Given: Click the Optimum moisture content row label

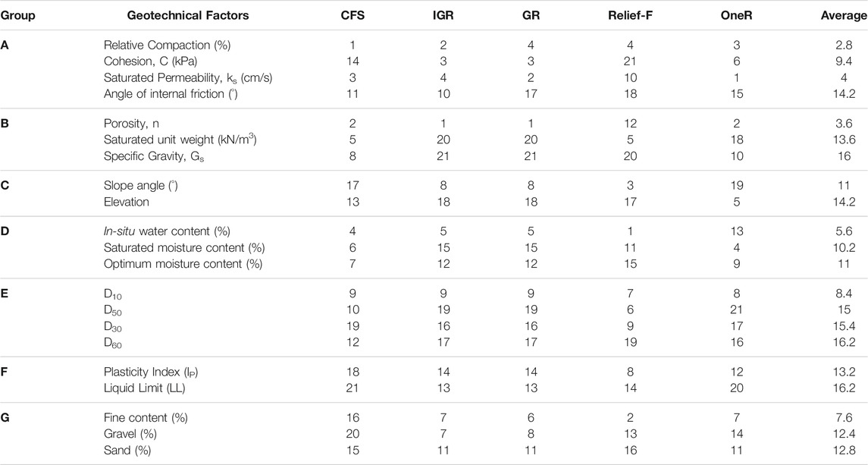Looking at the screenshot, I should point(183,264).
